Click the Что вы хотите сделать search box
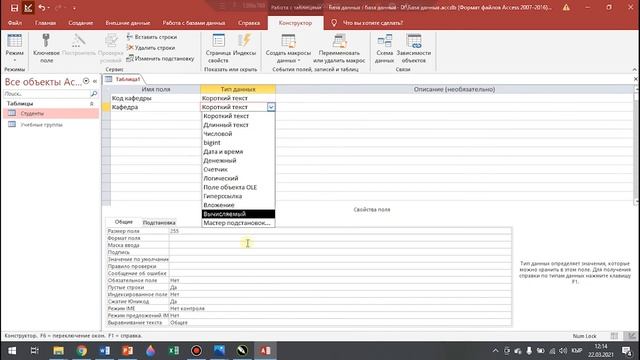Screen dimensions: 640x360 point(373,23)
